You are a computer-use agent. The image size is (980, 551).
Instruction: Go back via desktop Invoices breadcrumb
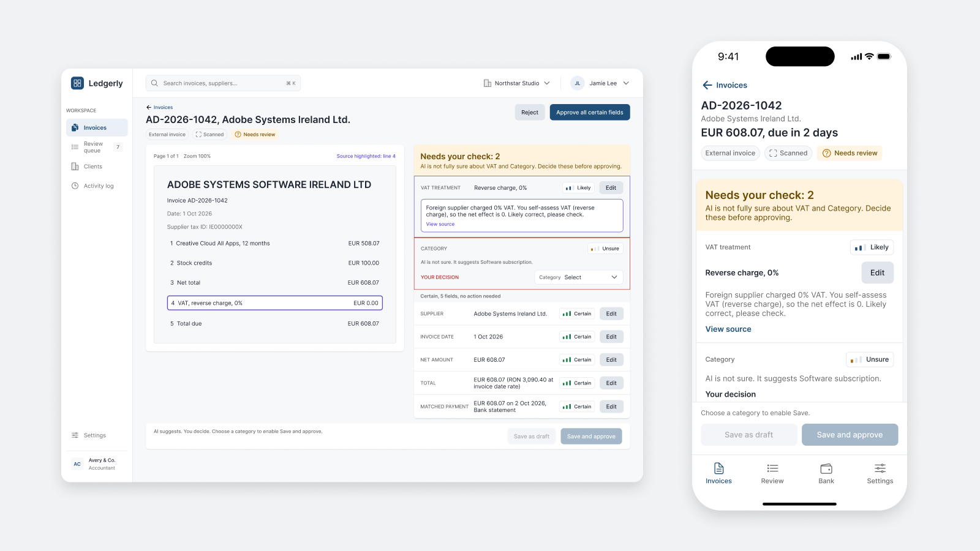coord(159,107)
